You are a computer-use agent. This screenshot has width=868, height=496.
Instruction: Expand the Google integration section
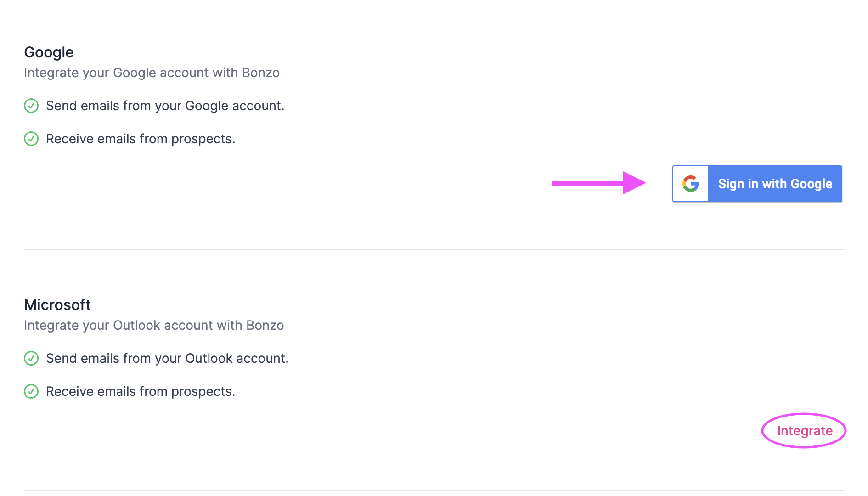tap(49, 52)
